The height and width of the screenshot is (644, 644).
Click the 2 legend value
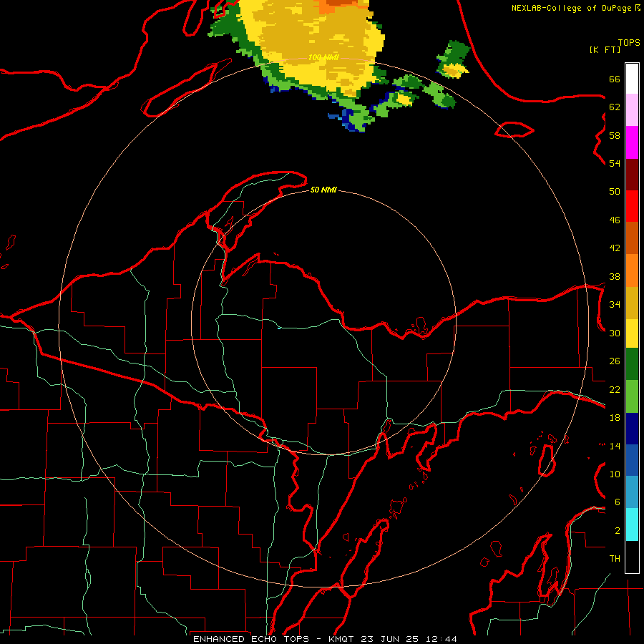click(x=618, y=531)
